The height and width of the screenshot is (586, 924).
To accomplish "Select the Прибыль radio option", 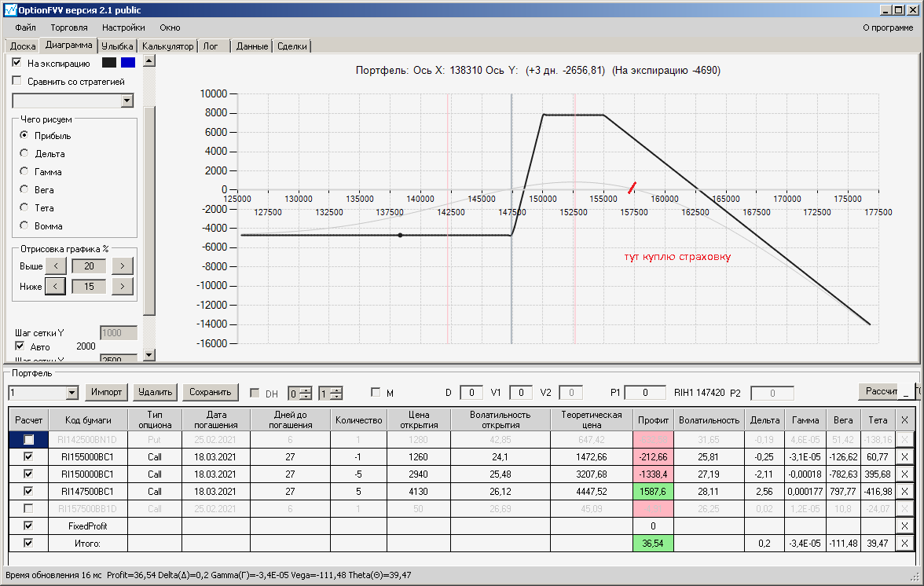I will tap(24, 135).
